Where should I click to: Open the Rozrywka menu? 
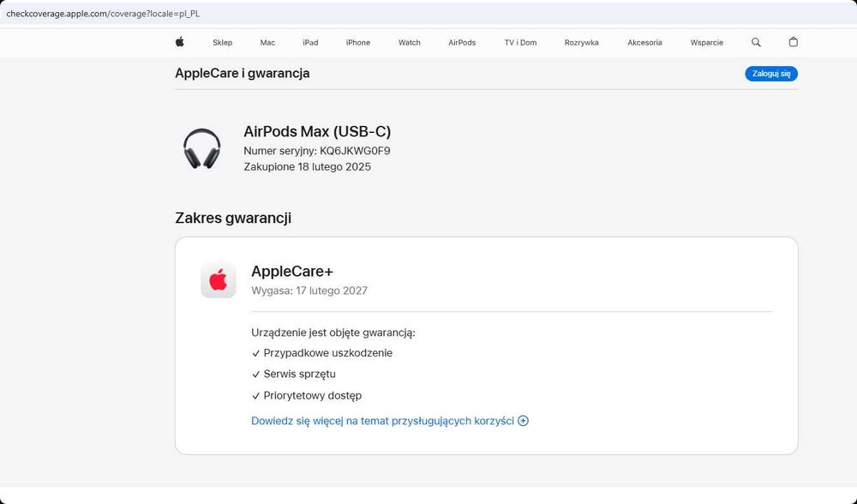pyautogui.click(x=582, y=43)
